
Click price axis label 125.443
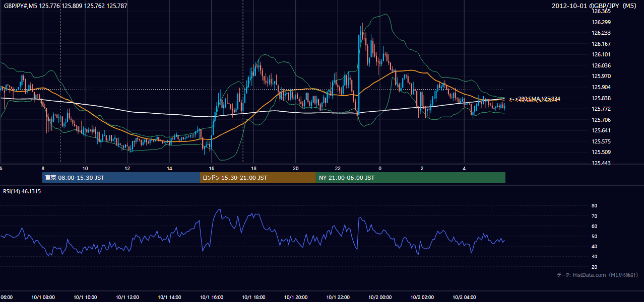tap(601, 164)
